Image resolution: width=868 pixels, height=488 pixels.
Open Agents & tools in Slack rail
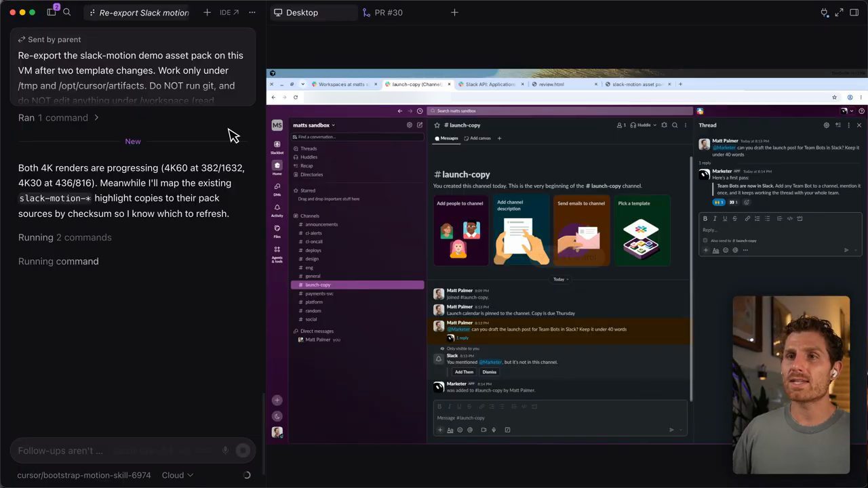coord(277,254)
